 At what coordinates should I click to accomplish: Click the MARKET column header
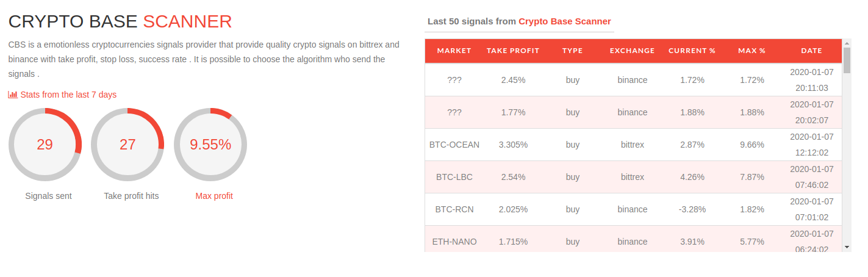pyautogui.click(x=454, y=51)
